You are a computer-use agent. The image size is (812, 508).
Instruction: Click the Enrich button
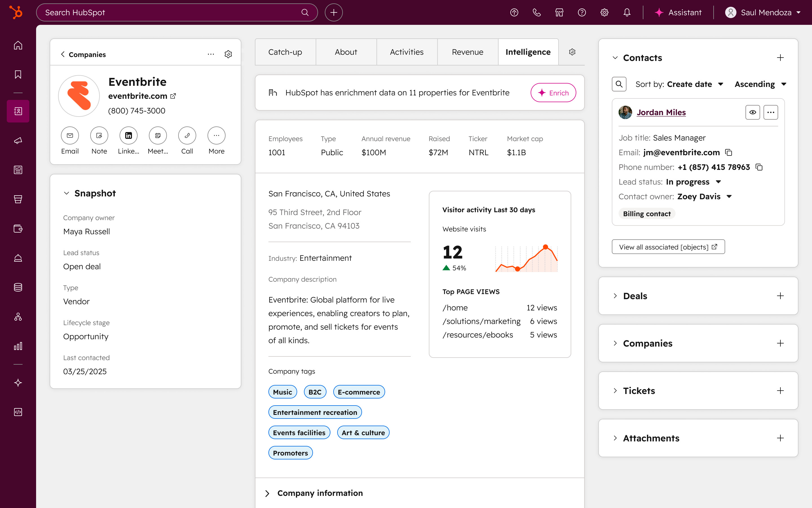pos(553,93)
